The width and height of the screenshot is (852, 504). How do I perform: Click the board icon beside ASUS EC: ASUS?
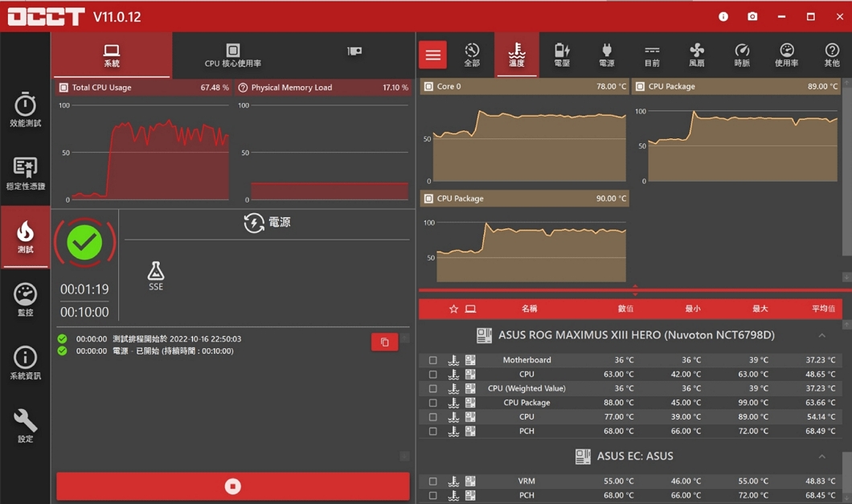tap(583, 456)
